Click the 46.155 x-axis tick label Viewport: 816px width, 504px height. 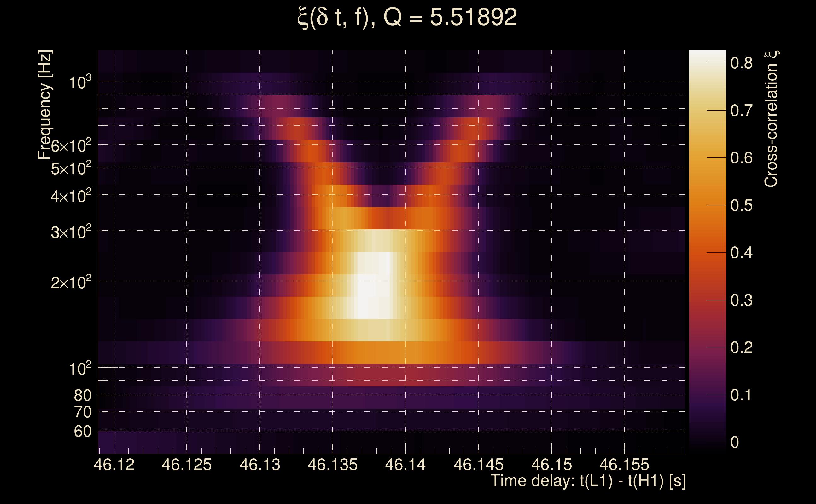pos(624,465)
